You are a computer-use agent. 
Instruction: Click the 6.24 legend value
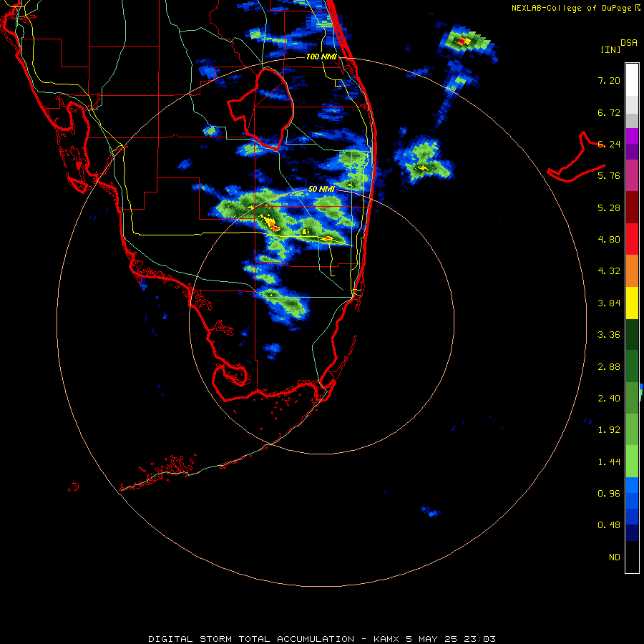[609, 144]
